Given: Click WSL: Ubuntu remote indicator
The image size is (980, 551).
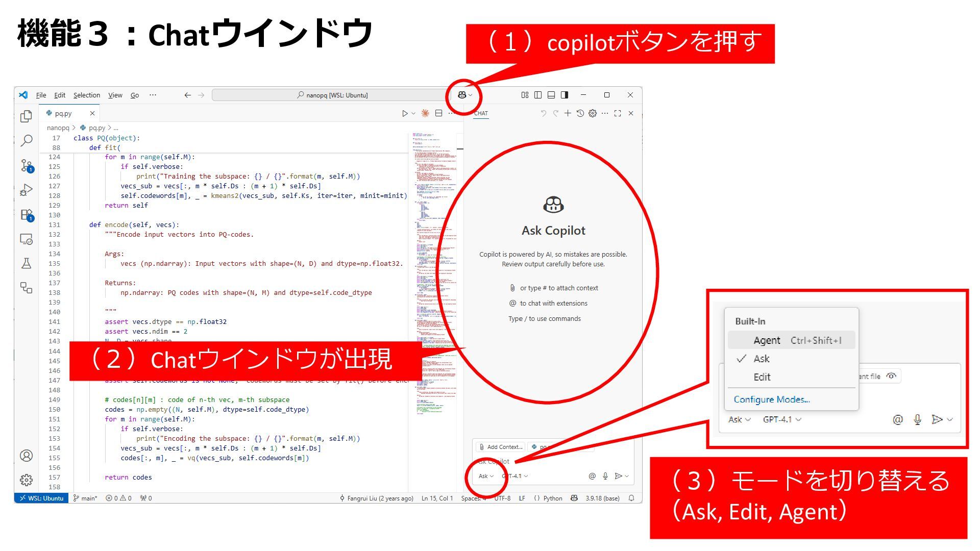Looking at the screenshot, I should [x=41, y=498].
